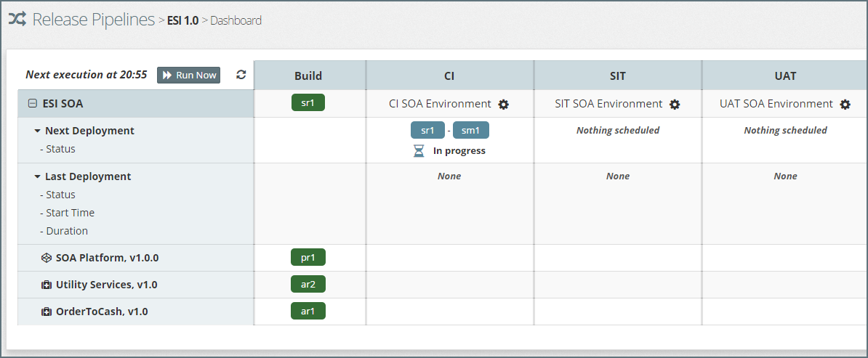This screenshot has width=868, height=358.
Task: Click the Utility Services briefcase icon
Action: pyautogui.click(x=46, y=285)
